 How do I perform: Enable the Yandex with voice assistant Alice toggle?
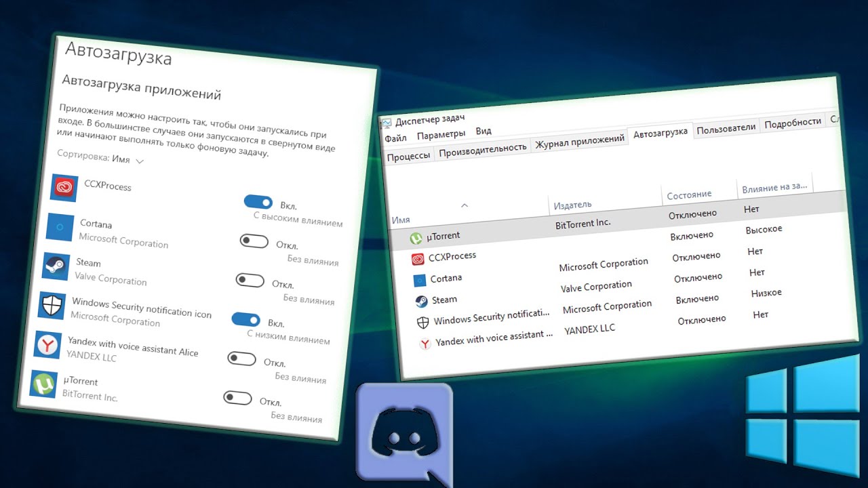pyautogui.click(x=241, y=359)
